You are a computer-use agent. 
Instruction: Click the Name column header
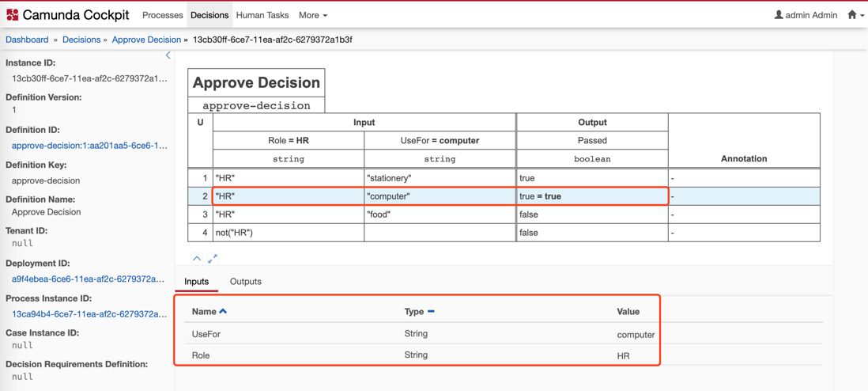click(x=204, y=312)
